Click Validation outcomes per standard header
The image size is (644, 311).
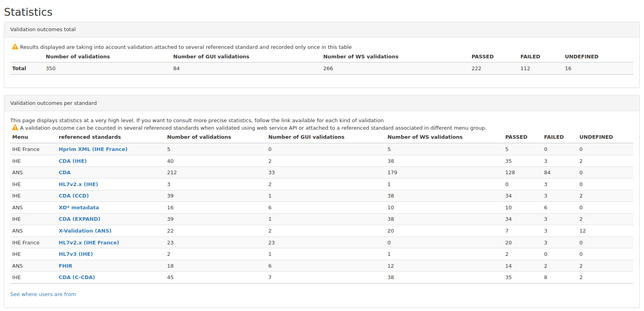coord(53,103)
